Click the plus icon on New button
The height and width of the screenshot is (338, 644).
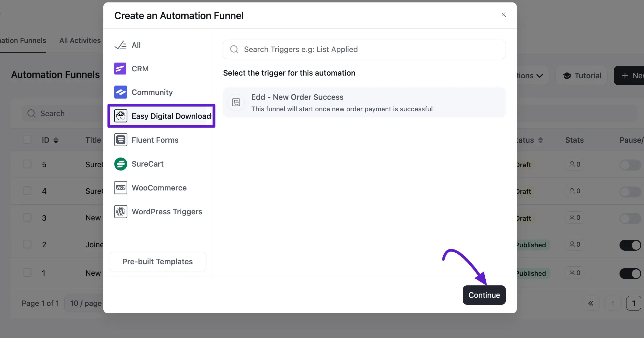click(x=625, y=76)
